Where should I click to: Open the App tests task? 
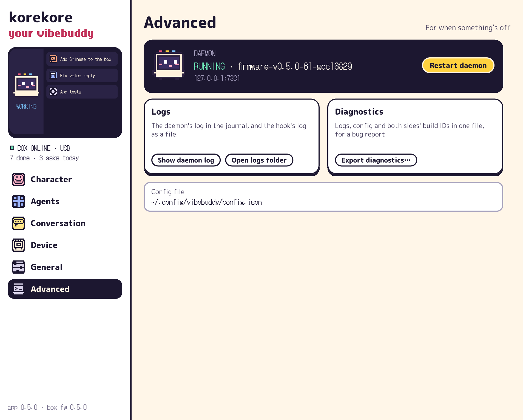coord(82,92)
